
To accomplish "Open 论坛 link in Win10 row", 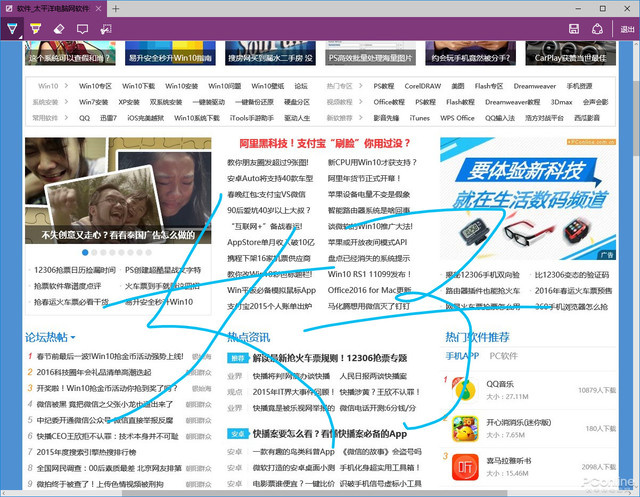I will pos(301,86).
